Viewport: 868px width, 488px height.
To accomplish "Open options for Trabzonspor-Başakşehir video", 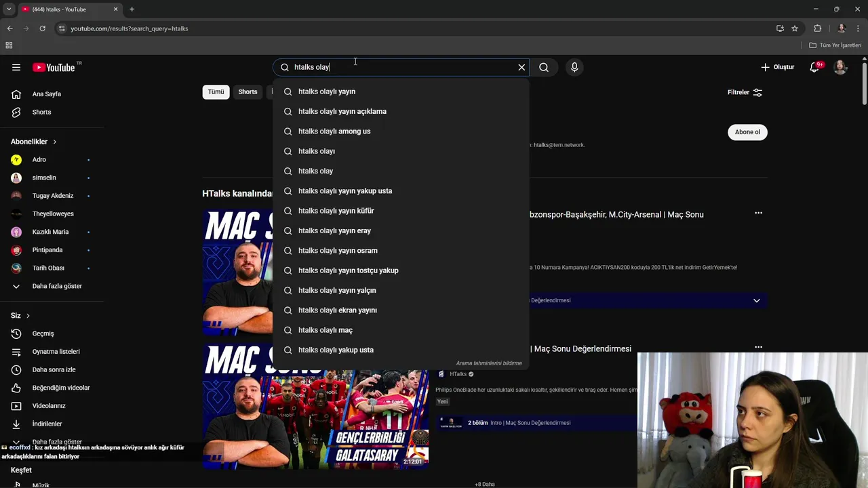I will pos(758,213).
